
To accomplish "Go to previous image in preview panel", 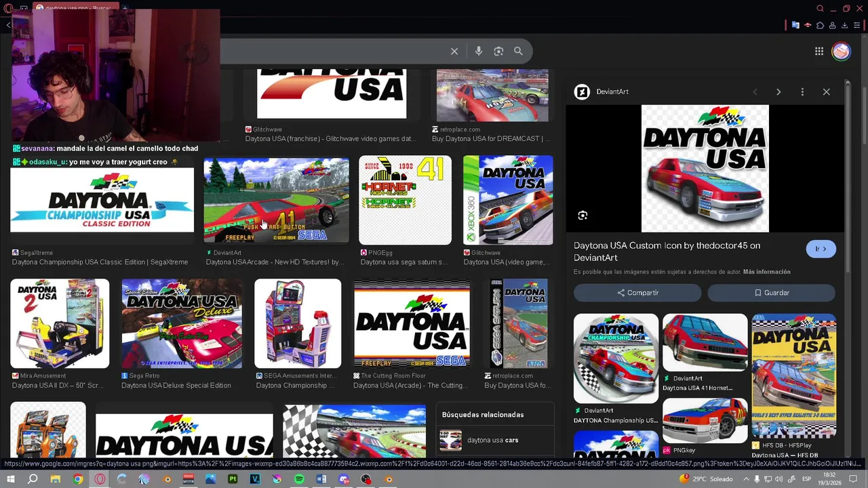I will [x=755, y=91].
